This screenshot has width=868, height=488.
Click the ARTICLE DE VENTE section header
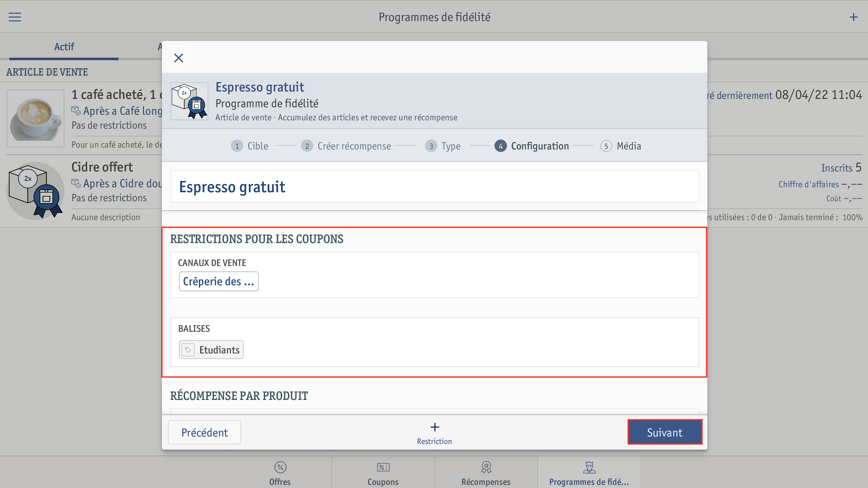(47, 72)
